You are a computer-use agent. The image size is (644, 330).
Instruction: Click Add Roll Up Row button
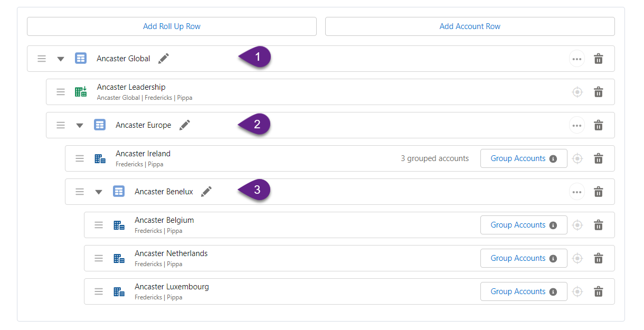point(172,26)
